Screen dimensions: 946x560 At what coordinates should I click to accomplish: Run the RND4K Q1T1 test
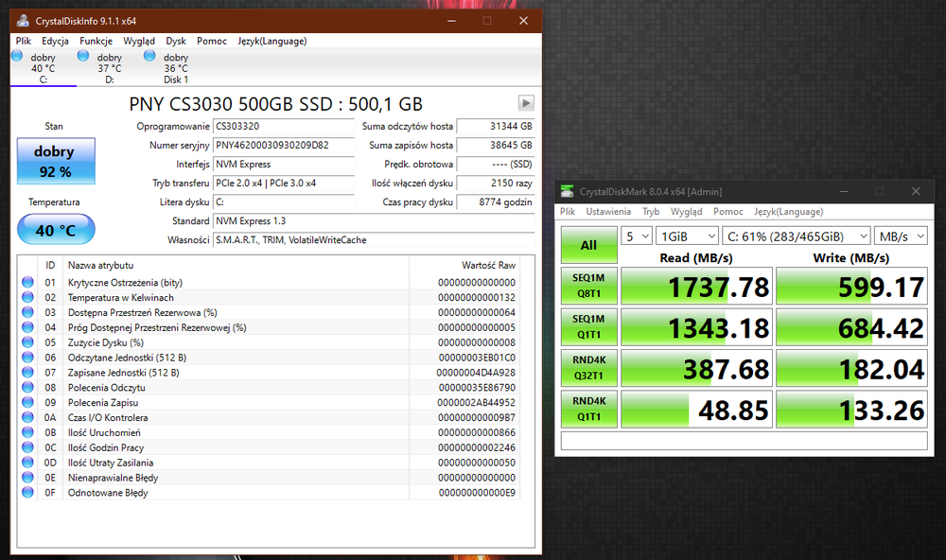coord(588,409)
